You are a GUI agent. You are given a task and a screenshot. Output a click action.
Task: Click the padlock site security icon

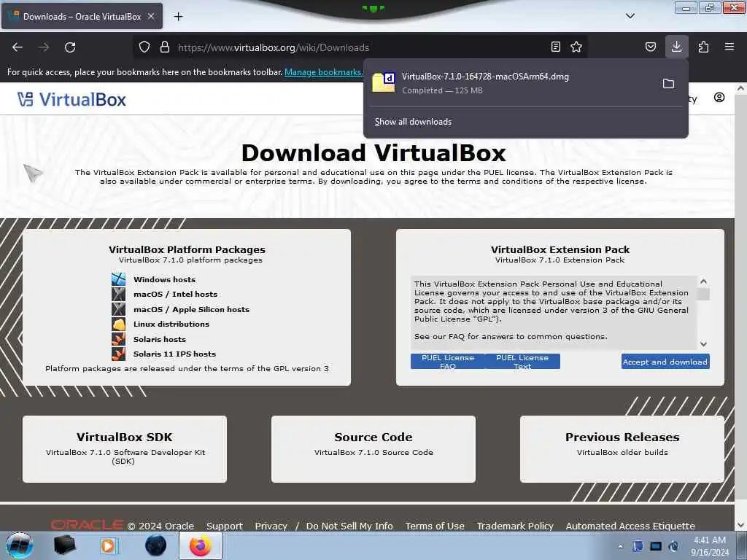point(165,47)
